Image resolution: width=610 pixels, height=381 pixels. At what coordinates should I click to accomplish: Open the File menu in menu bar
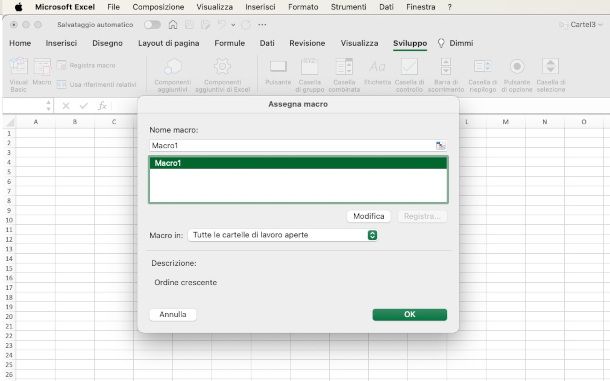[114, 7]
